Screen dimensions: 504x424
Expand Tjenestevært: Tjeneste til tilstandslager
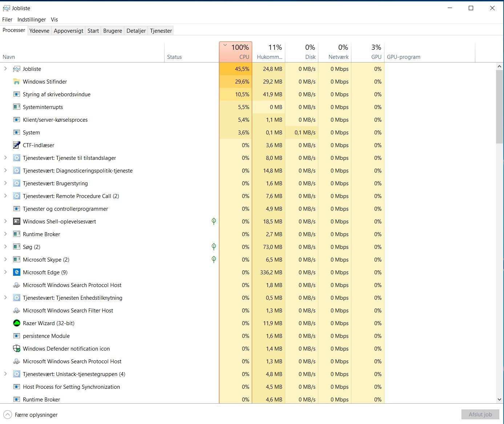coord(5,158)
